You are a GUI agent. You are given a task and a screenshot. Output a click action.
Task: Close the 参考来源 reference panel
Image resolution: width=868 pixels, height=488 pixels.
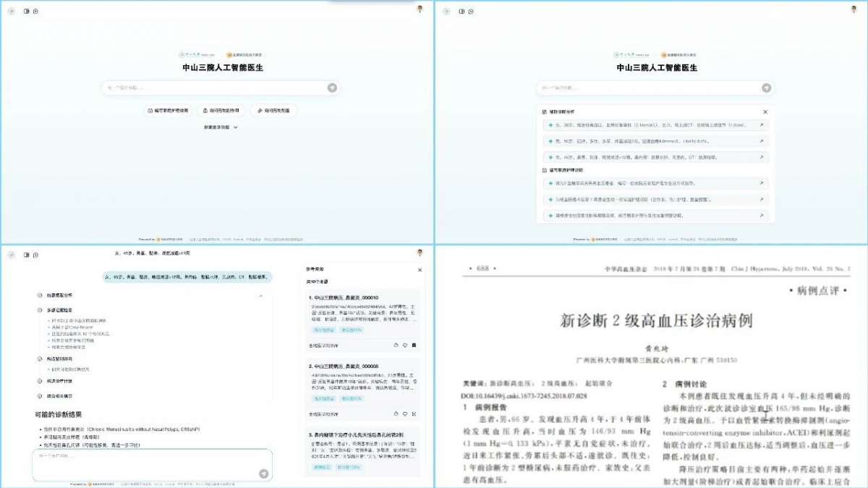tap(420, 269)
